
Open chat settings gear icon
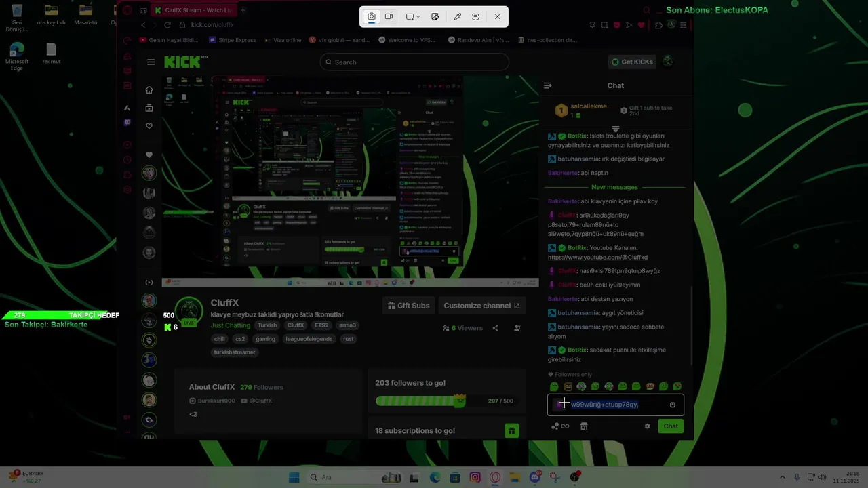[x=648, y=426]
